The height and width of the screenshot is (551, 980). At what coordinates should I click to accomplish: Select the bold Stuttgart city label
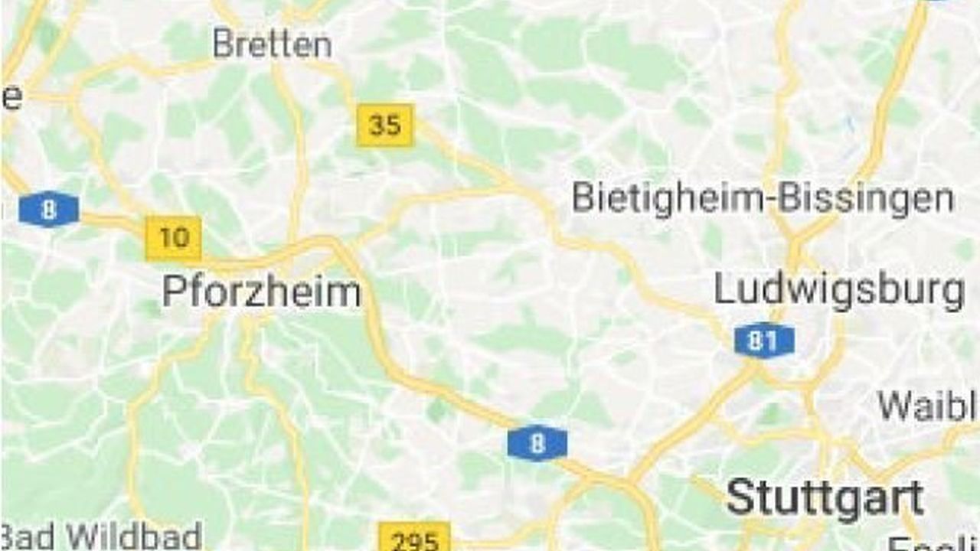coord(825,498)
